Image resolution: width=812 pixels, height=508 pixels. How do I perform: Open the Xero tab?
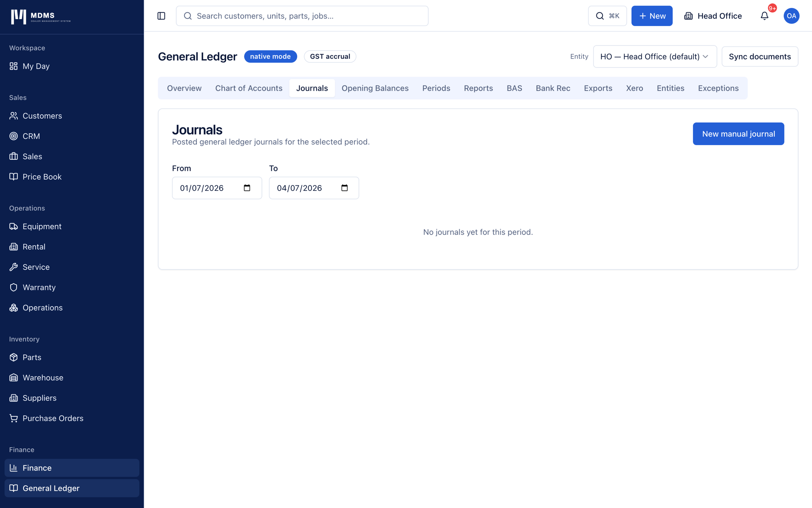pyautogui.click(x=634, y=88)
